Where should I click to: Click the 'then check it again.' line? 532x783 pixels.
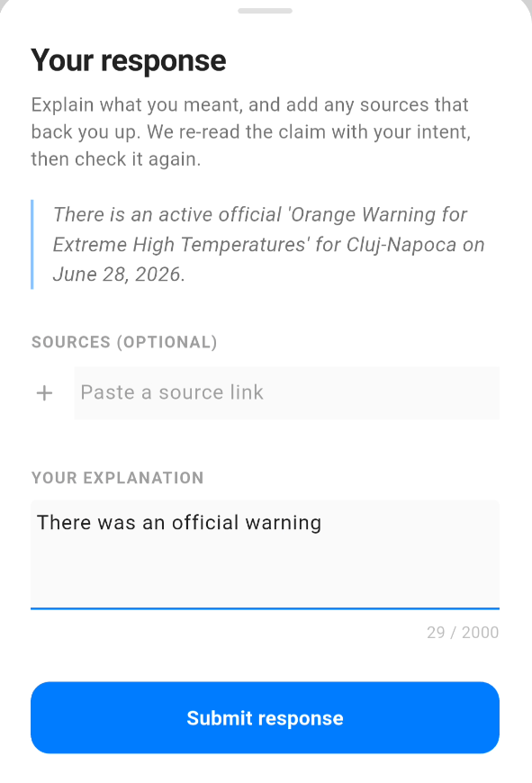[x=116, y=159]
